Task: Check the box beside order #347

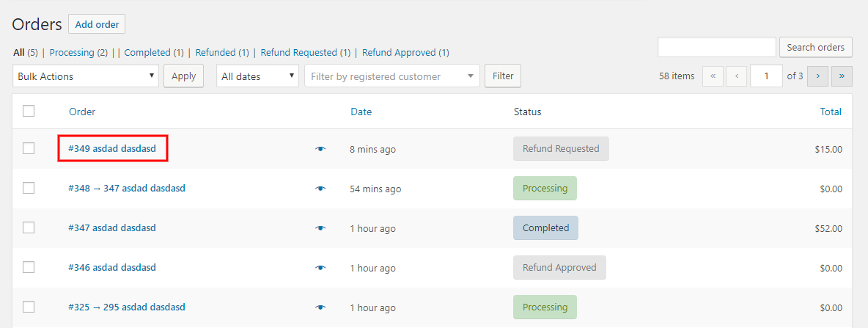Action: [x=29, y=227]
